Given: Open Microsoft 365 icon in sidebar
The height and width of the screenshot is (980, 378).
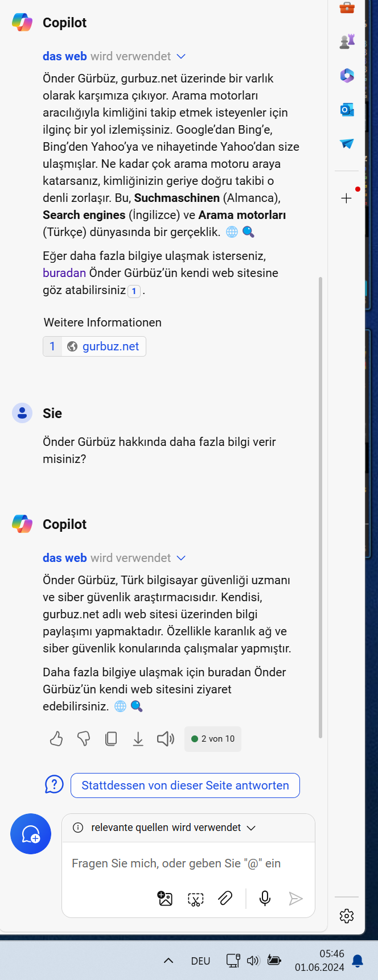Looking at the screenshot, I should click(x=347, y=75).
